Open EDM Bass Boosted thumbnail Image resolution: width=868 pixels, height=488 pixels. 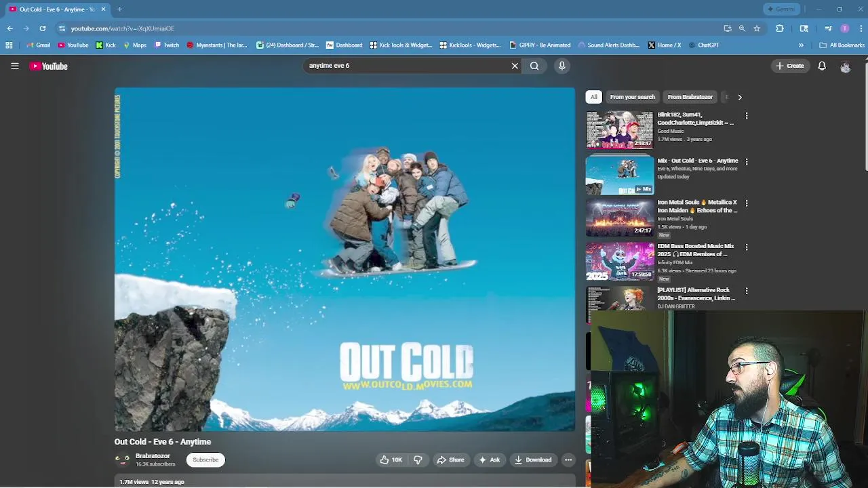click(619, 262)
